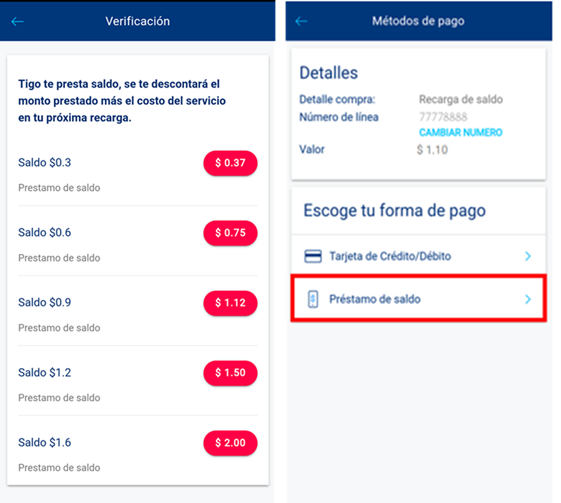This screenshot has width=561, height=503.
Task: Choose the $ 0.75 loan button
Action: coord(230,233)
